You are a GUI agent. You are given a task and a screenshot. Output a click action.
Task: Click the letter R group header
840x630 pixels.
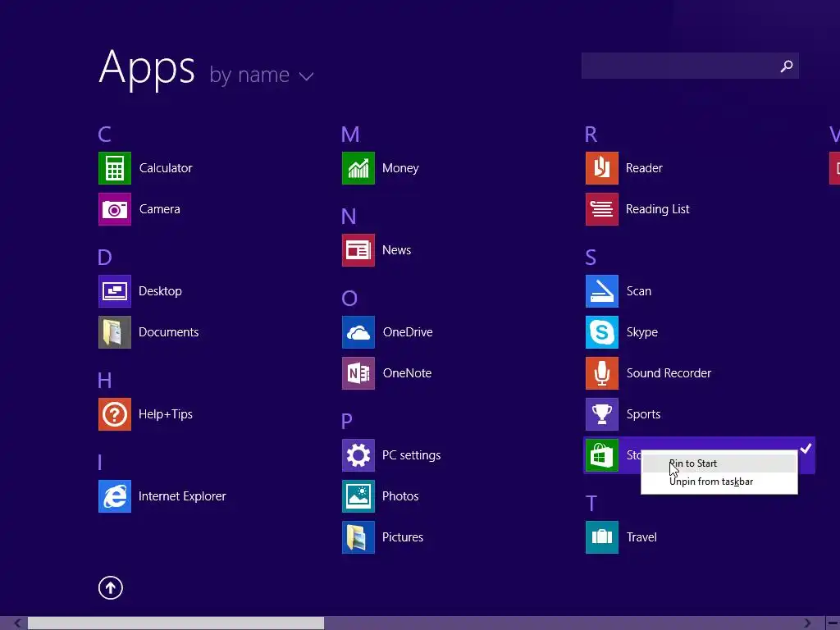[x=591, y=135]
